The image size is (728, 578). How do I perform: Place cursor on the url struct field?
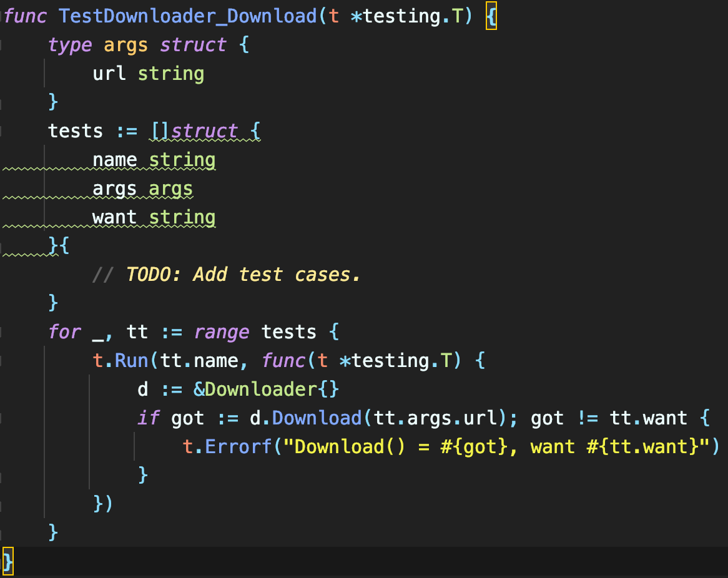pos(109,74)
